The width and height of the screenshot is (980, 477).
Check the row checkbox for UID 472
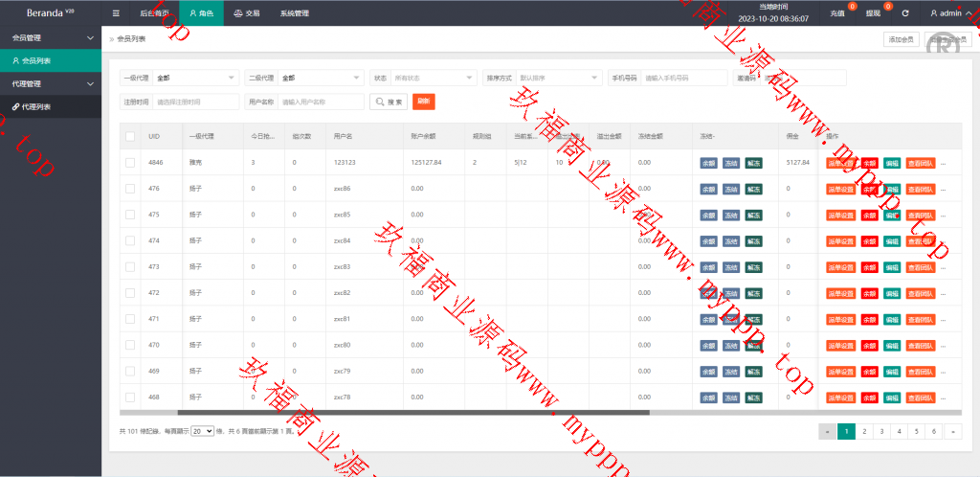coord(130,292)
